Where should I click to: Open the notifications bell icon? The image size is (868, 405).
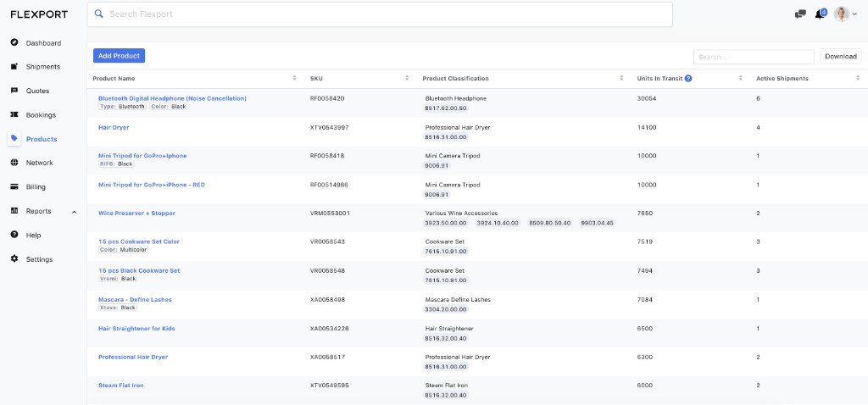[820, 14]
